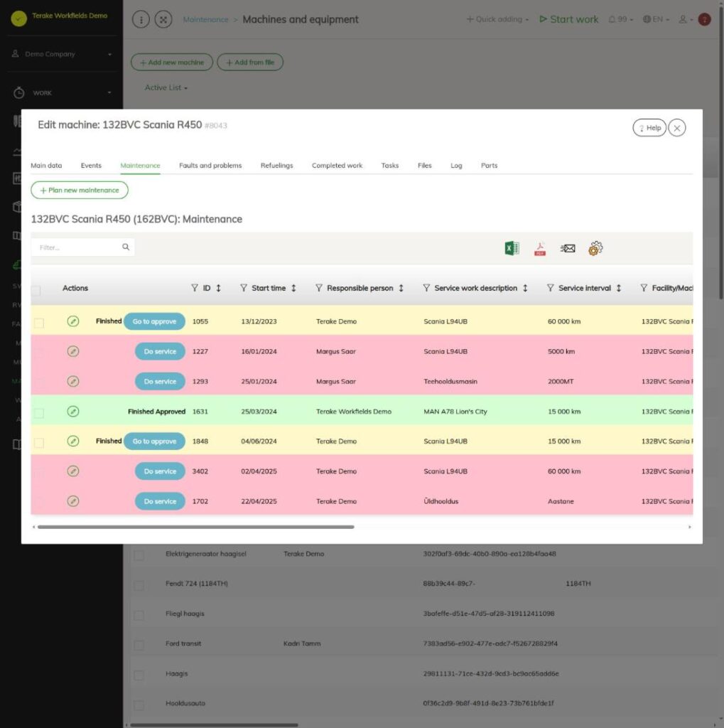This screenshot has width=724, height=728.
Task: Filter the Responsible person column
Action: click(x=319, y=288)
